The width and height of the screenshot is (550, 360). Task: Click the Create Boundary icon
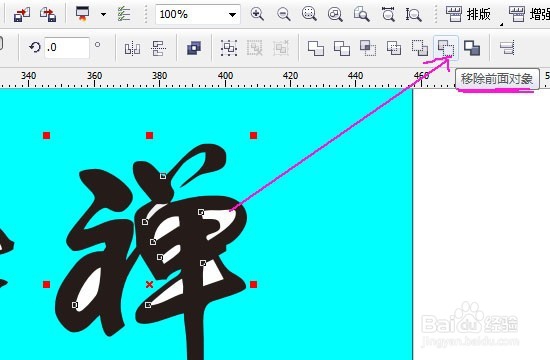472,48
